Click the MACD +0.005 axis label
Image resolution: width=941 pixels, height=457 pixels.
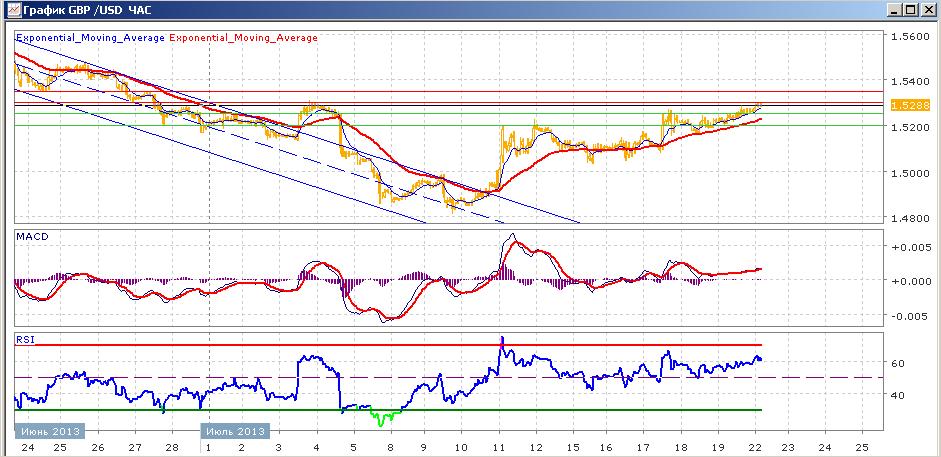910,247
